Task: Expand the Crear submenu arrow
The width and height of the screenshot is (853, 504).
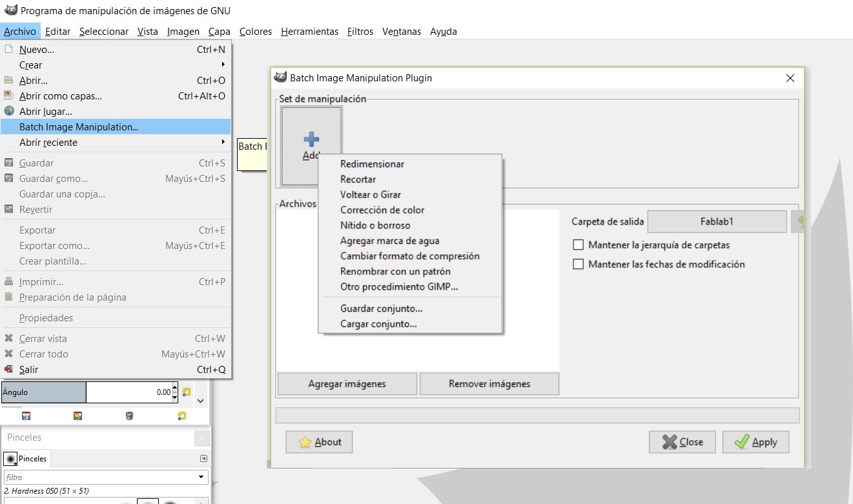Action: [x=223, y=65]
